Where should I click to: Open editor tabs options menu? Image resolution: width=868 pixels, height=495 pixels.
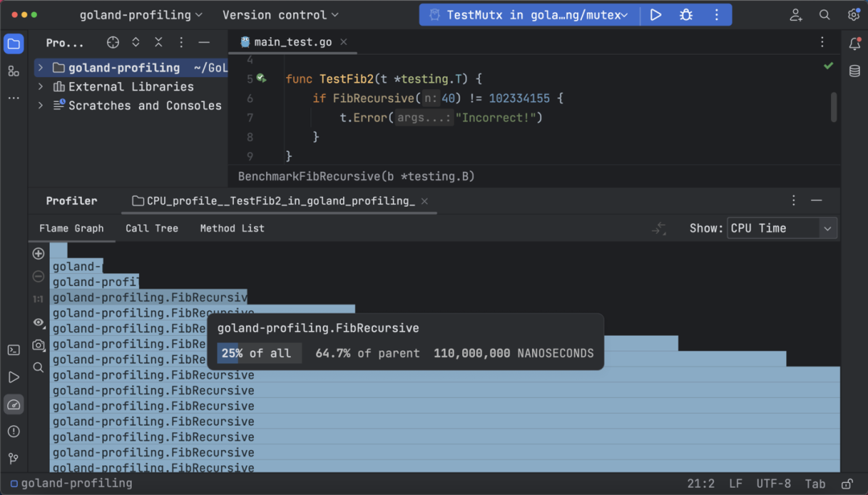tap(823, 42)
